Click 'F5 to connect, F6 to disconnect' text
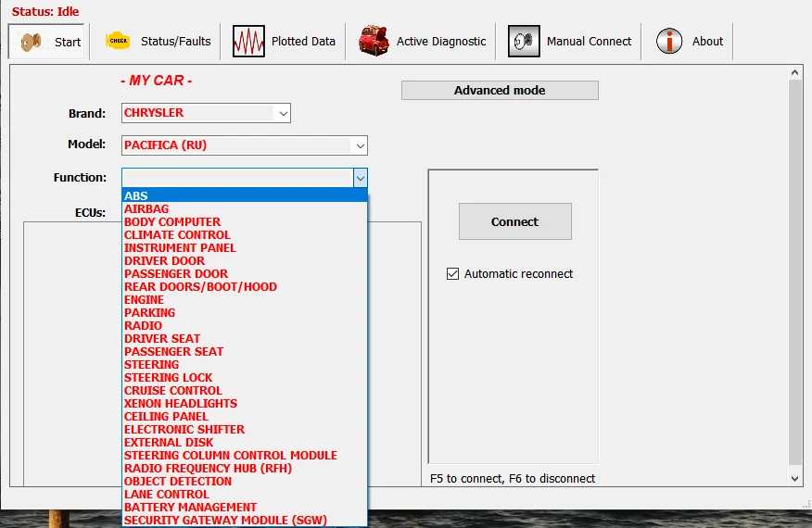The height and width of the screenshot is (528, 812). tap(513, 479)
